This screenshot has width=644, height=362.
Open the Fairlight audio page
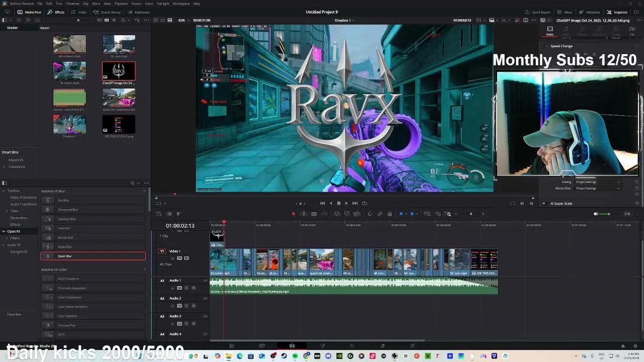tap(383, 345)
